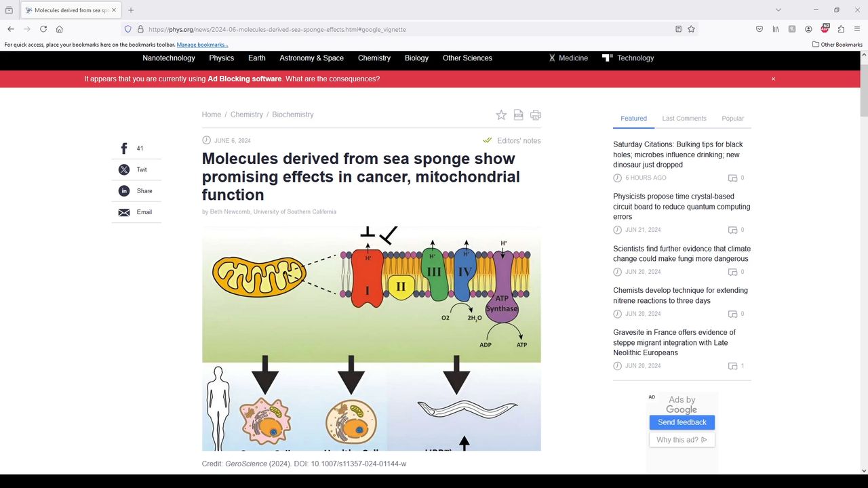
Task: Save the page to Pocket
Action: [759, 29]
